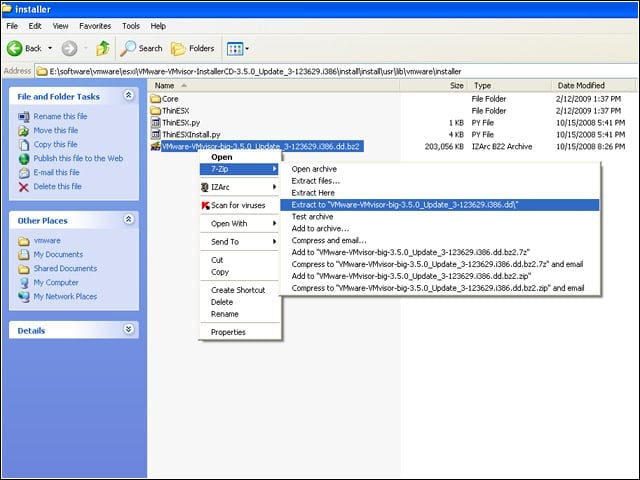This screenshot has height=480, width=640.
Task: Open Properties from the context menu
Action: (239, 332)
